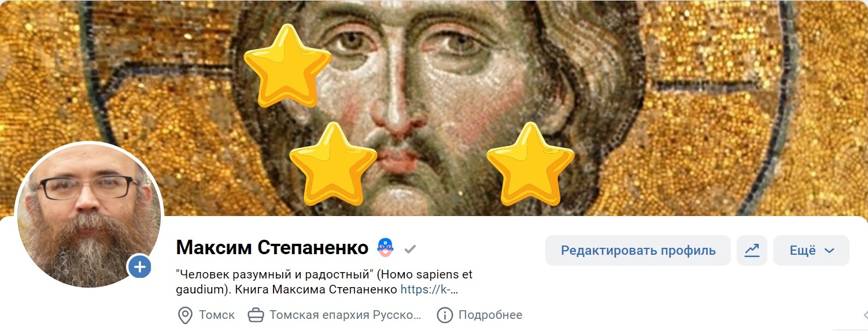Click the briefcase workplace icon
Viewport: 868px width, 331px height.
[x=255, y=315]
